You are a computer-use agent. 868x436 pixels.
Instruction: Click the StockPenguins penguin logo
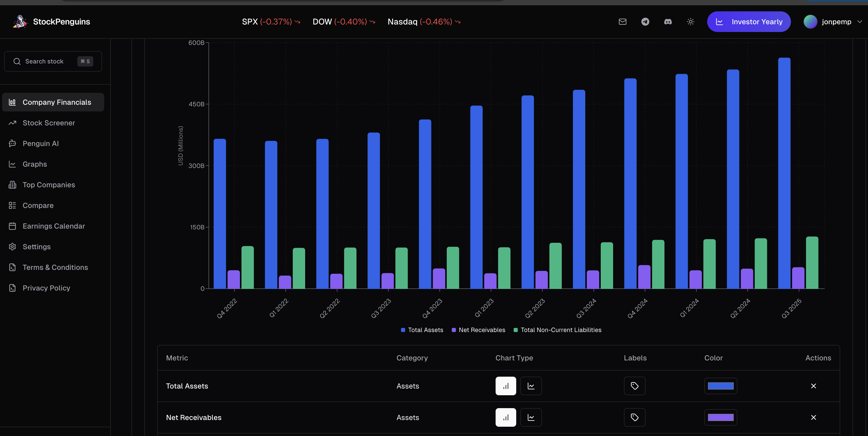[20, 22]
